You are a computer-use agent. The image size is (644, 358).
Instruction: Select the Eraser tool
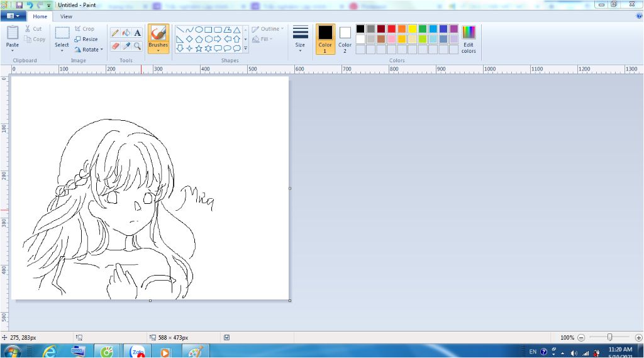(116, 46)
